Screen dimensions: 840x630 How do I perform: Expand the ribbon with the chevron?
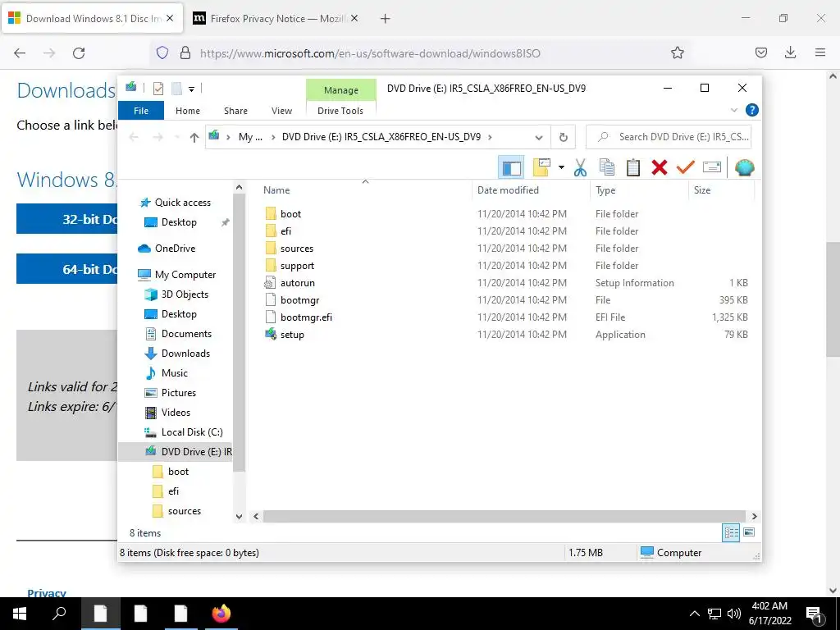pos(734,111)
